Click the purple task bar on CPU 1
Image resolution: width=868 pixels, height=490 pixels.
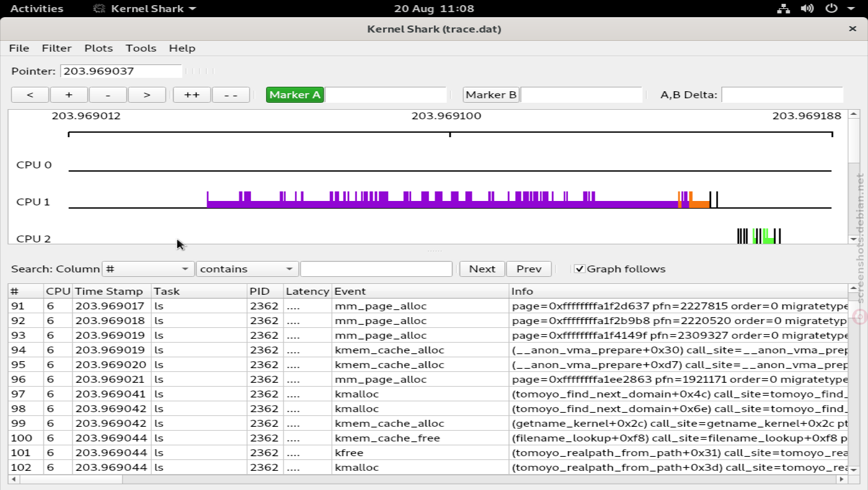[x=442, y=204]
